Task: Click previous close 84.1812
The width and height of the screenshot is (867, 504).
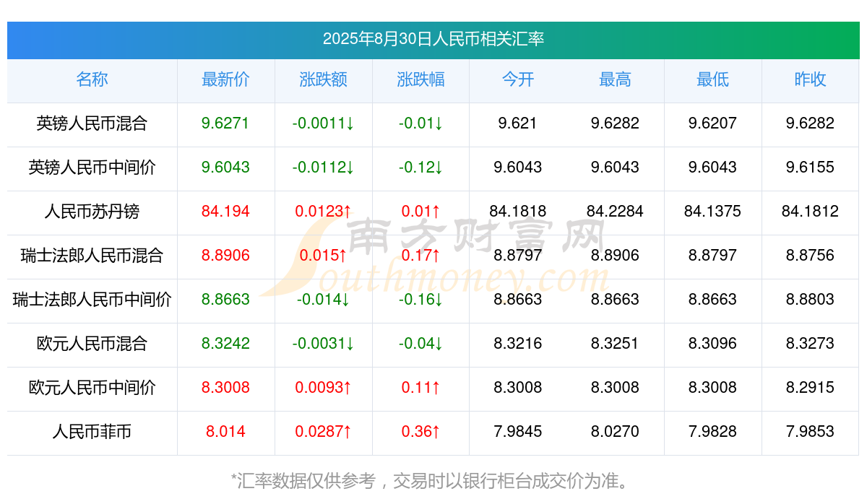Action: click(810, 212)
